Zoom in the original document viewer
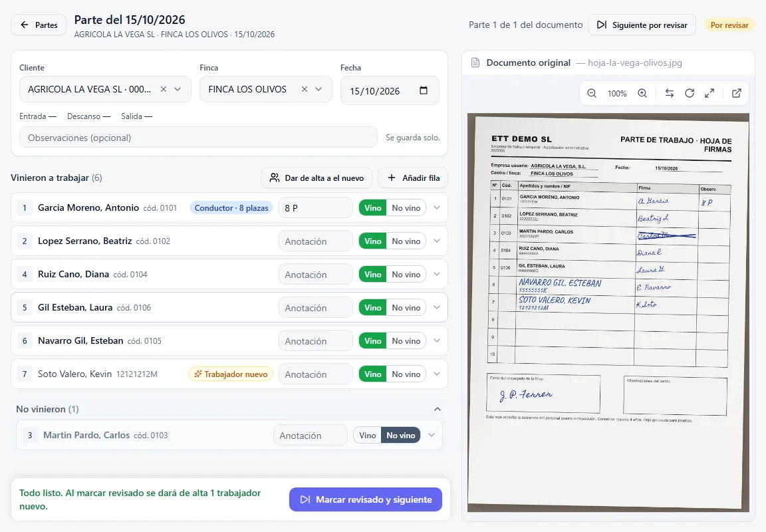This screenshot has height=532, width=766. point(642,93)
